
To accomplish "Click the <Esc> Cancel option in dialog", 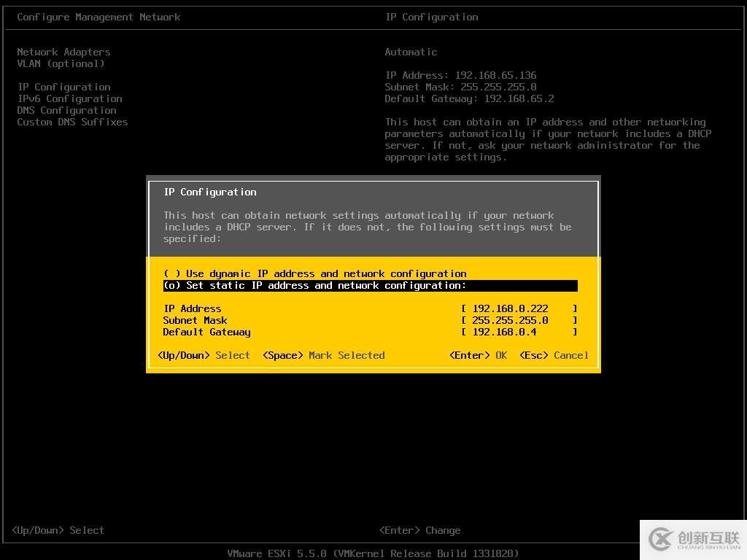I will point(554,355).
